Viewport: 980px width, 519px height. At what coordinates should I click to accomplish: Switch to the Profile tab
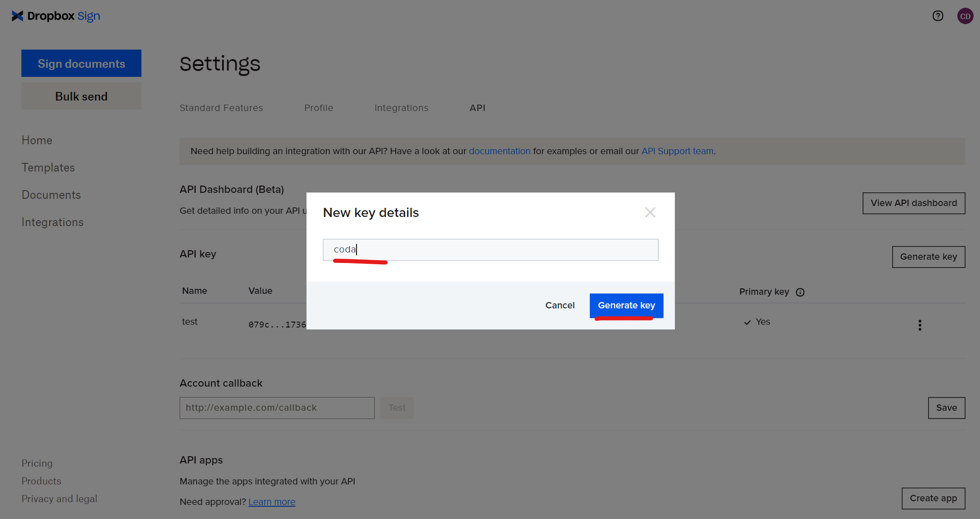point(318,108)
